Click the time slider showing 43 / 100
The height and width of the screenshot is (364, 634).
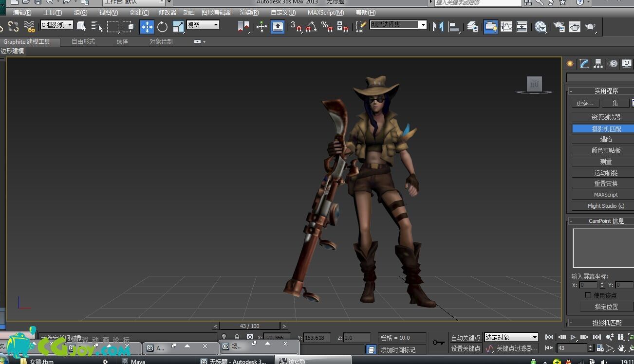[250, 326]
